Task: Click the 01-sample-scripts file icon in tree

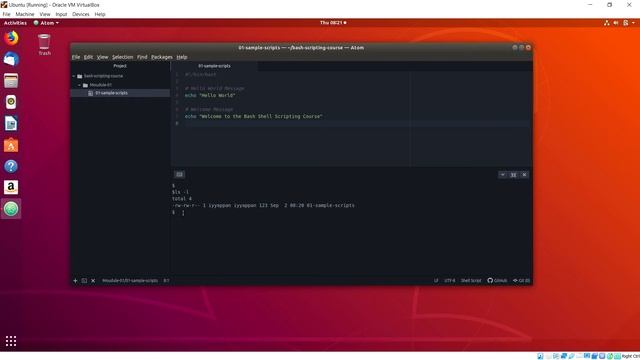Action: click(91, 93)
